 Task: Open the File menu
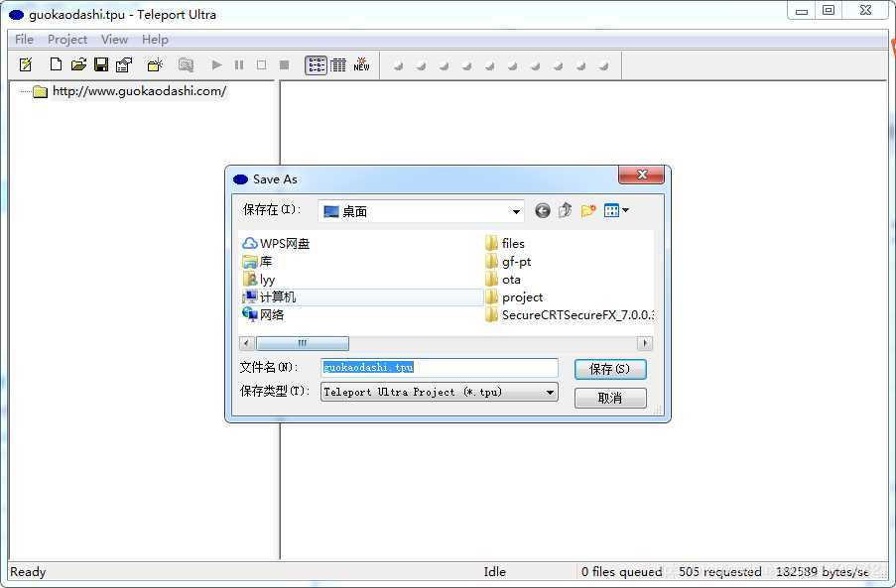tap(24, 40)
